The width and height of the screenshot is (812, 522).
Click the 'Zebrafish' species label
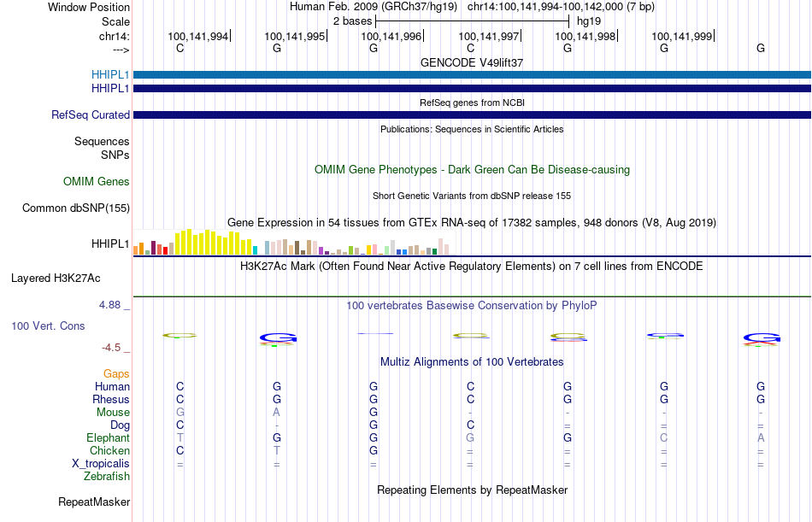point(107,477)
